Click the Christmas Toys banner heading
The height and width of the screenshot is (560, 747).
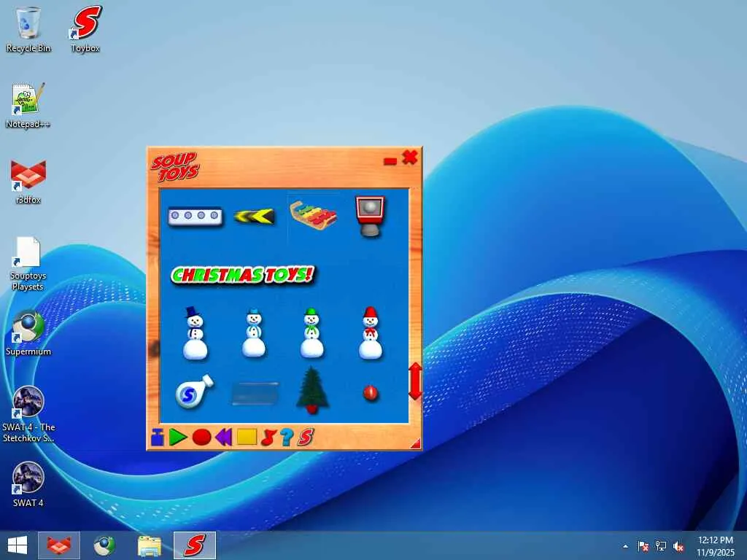pyautogui.click(x=243, y=275)
